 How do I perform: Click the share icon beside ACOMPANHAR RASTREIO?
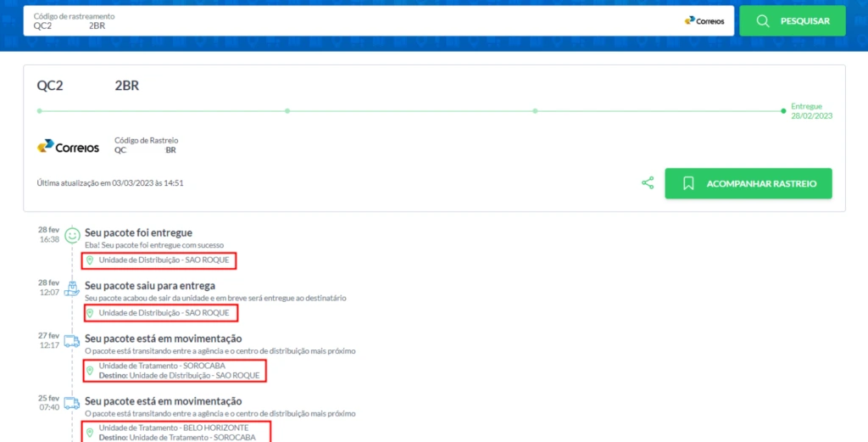[x=648, y=182]
